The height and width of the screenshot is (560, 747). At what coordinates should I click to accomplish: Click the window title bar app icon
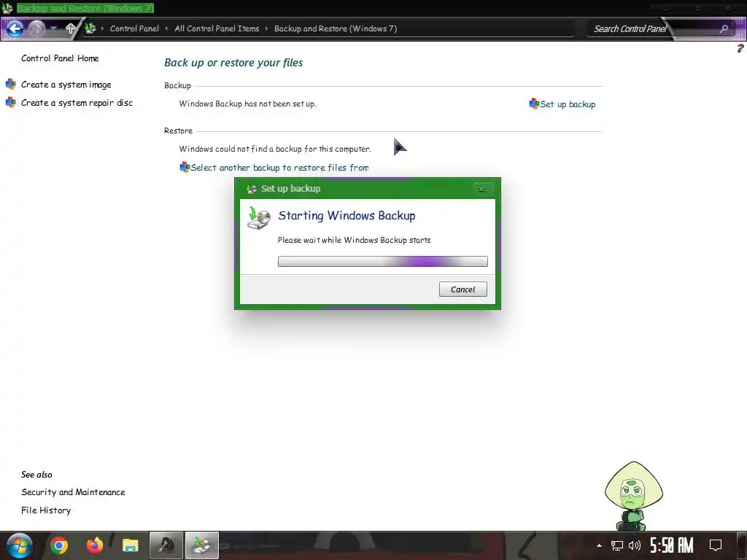tap(7, 8)
